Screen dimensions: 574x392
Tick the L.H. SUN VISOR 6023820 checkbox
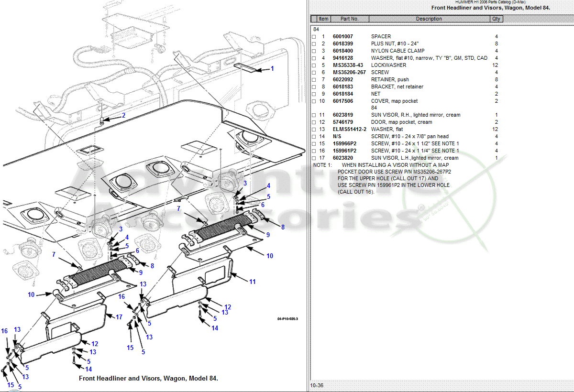(x=314, y=158)
